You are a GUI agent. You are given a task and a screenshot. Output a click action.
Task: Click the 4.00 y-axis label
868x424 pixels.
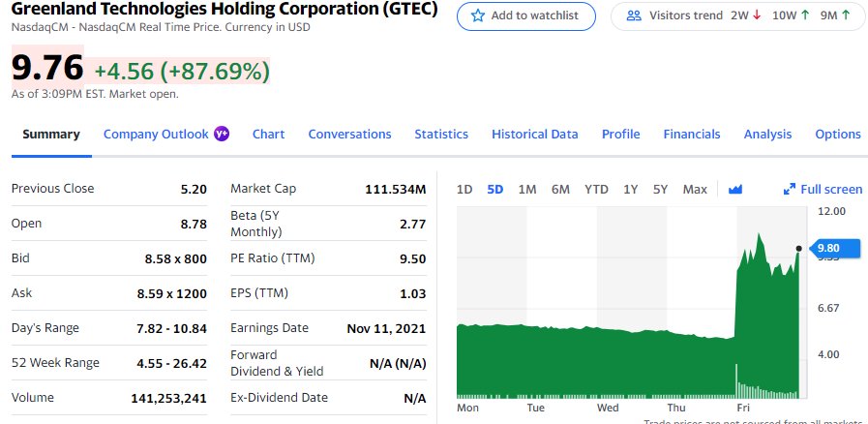[x=828, y=354]
